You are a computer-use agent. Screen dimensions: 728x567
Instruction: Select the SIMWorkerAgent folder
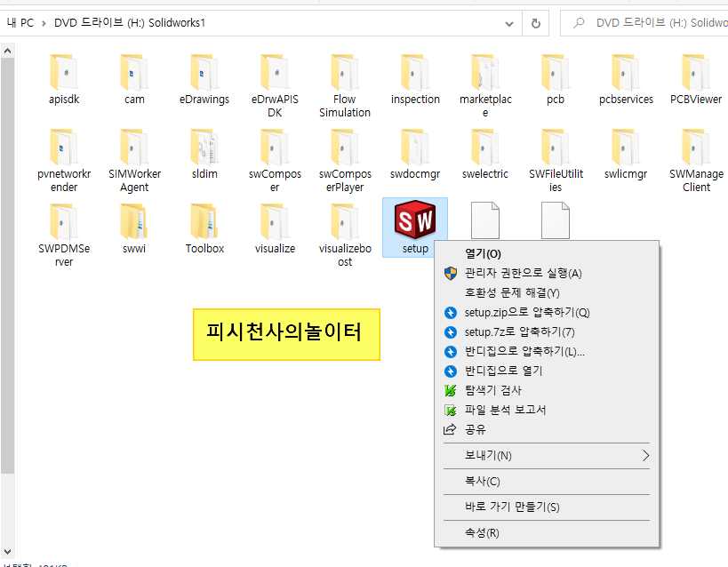(134, 160)
